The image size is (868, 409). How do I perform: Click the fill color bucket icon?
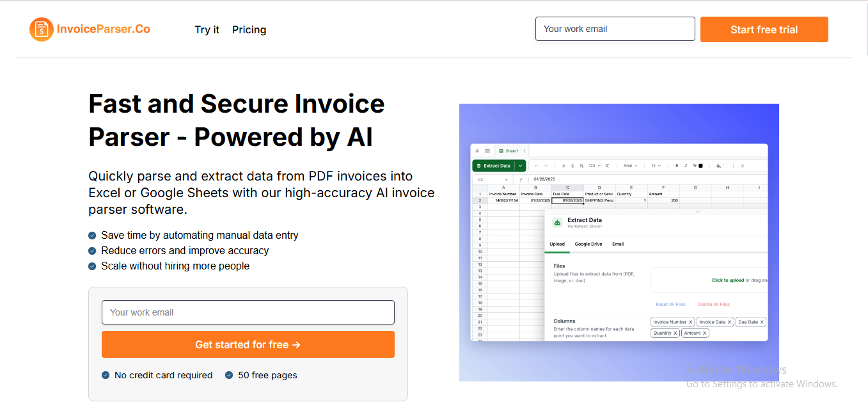click(718, 166)
